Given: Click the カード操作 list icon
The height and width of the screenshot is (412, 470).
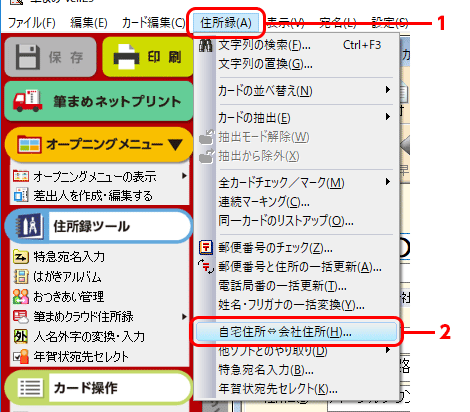Looking at the screenshot, I should pos(30,388).
